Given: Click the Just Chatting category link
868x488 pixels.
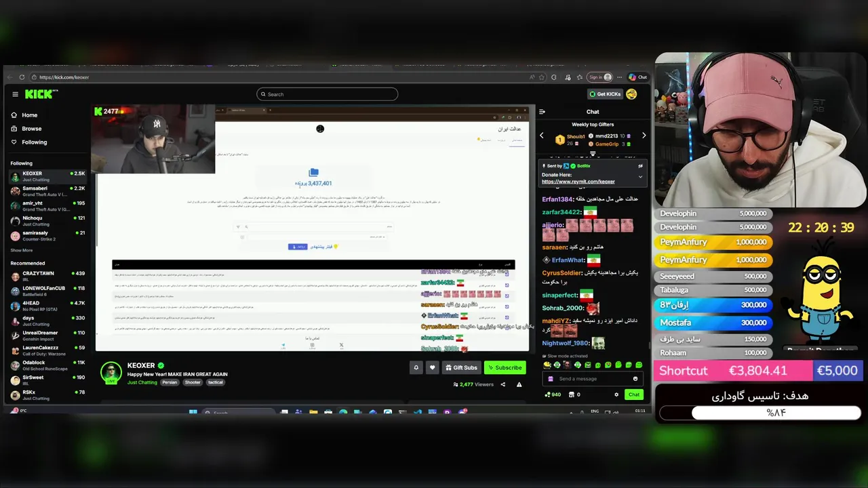Looking at the screenshot, I should point(142,382).
